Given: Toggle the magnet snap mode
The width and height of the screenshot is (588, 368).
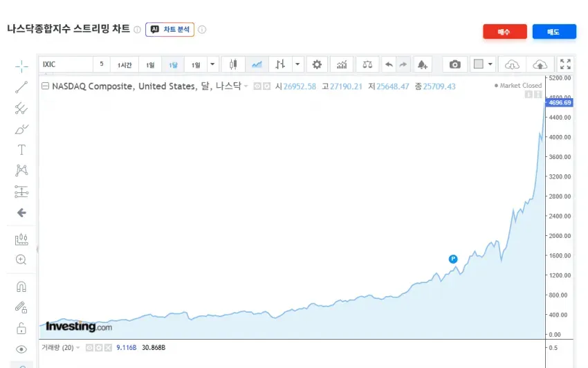Looking at the screenshot, I should (21, 287).
